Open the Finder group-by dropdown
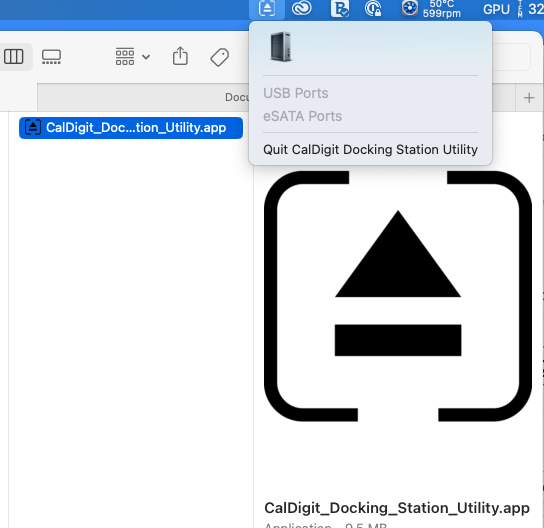This screenshot has height=528, width=544. [x=133, y=57]
